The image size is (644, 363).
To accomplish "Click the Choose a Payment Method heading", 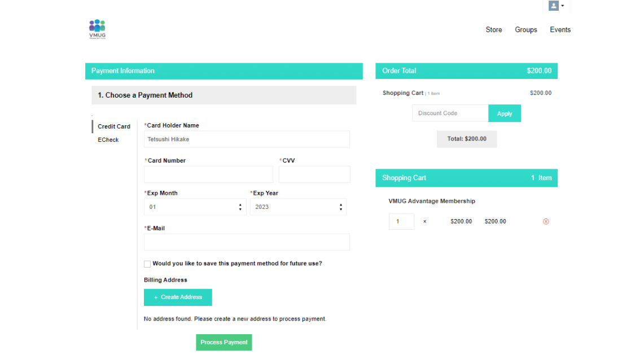I will click(x=224, y=95).
